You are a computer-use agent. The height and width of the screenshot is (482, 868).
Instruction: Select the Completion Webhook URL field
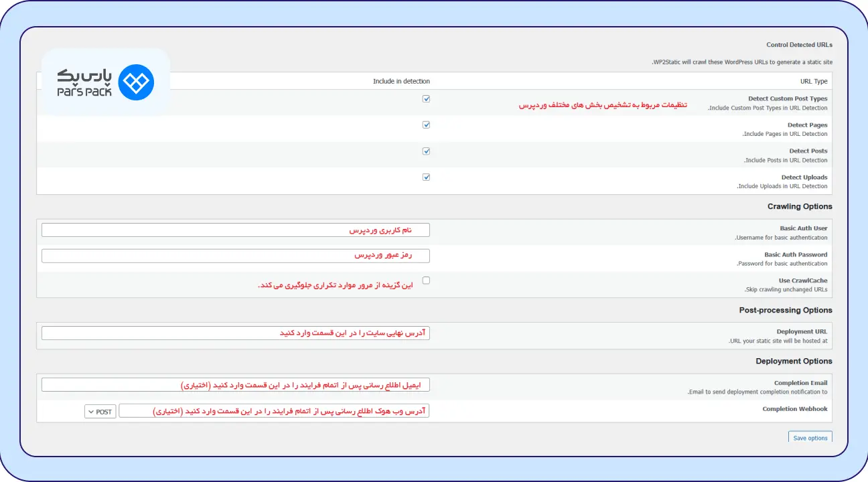(x=275, y=410)
